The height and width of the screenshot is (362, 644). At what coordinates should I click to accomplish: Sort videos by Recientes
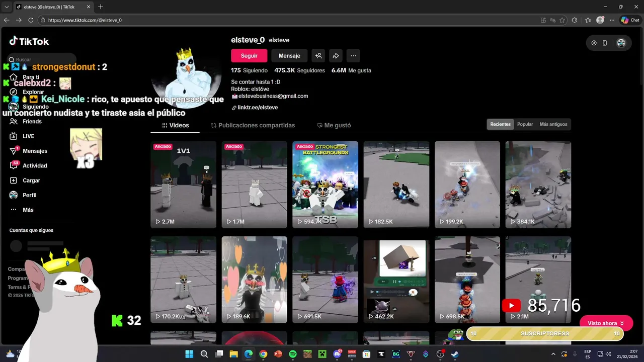(500, 124)
